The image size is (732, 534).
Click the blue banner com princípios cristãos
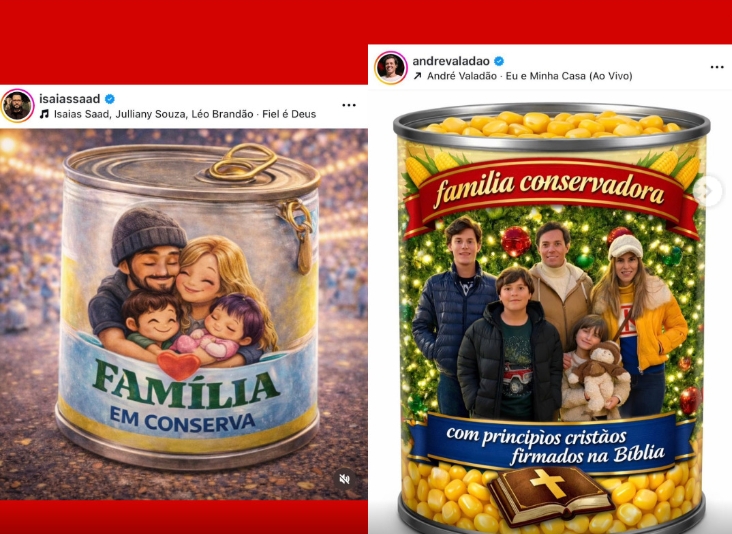552,443
